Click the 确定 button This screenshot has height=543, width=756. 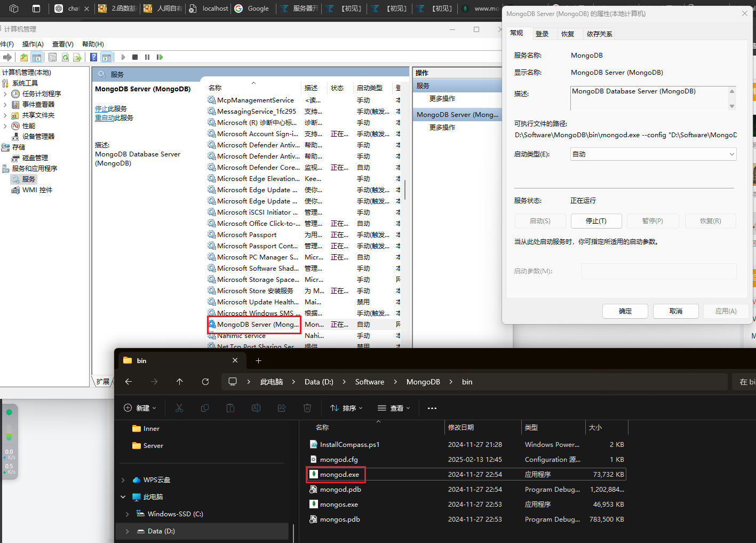[625, 311]
